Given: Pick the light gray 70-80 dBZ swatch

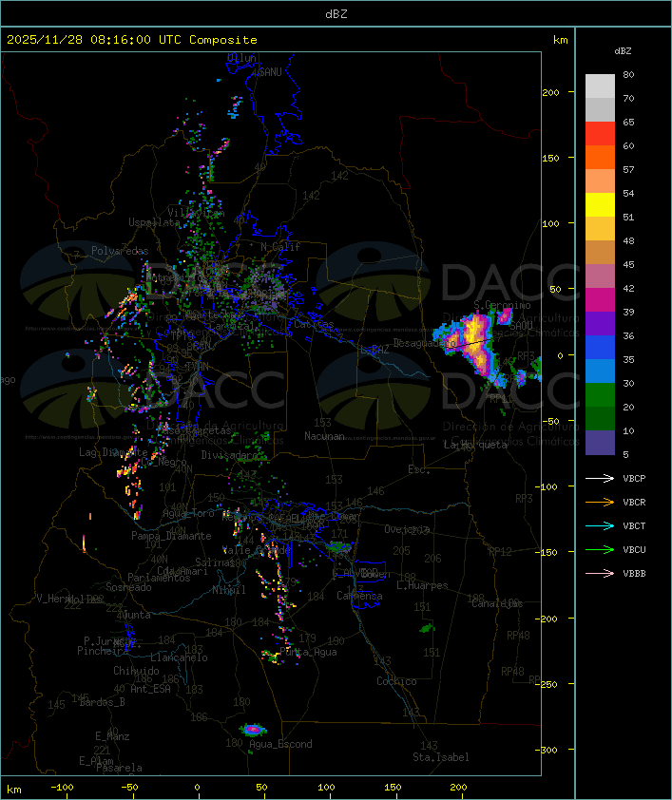Looking at the screenshot, I should click(x=600, y=86).
